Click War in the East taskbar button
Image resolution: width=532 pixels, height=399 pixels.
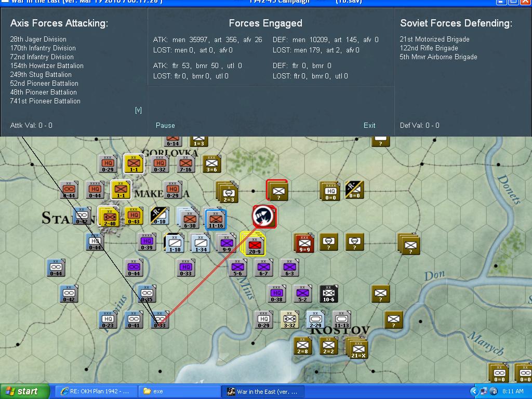tap(263, 392)
